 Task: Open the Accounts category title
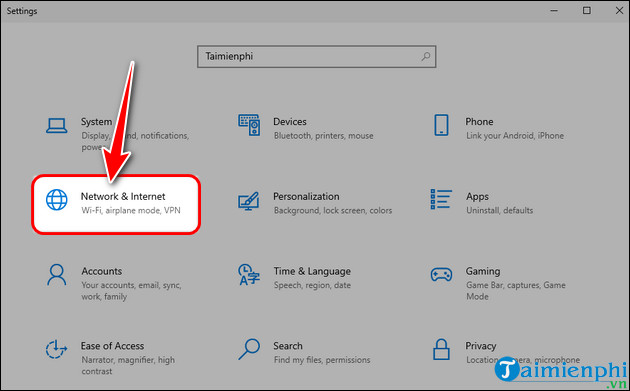coord(102,271)
